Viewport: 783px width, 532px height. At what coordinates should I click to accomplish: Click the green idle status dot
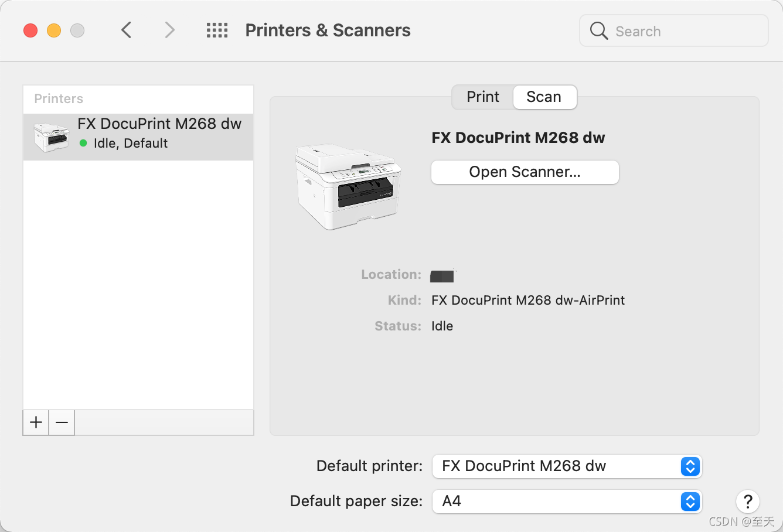[x=83, y=143]
